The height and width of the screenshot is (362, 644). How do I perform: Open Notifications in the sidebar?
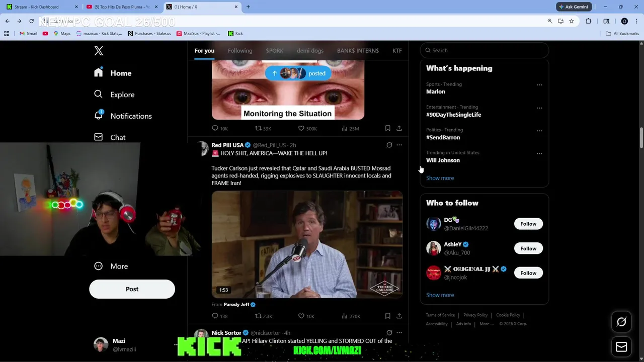click(123, 116)
